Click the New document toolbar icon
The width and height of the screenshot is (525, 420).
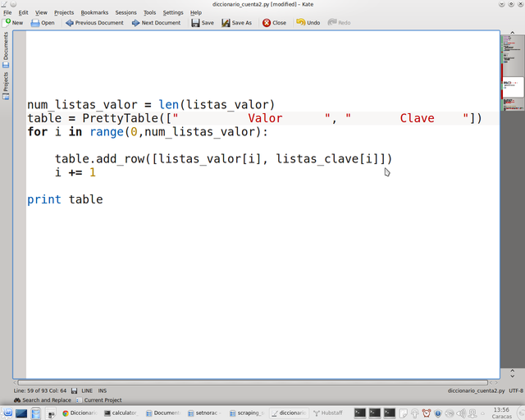pyautogui.click(x=13, y=23)
